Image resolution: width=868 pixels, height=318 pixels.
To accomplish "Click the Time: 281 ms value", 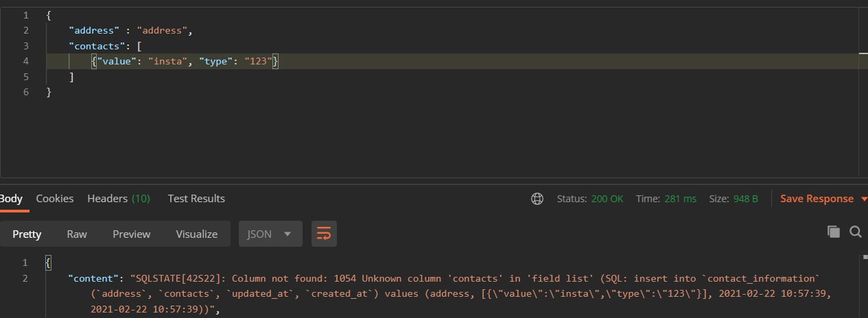I will (666, 199).
